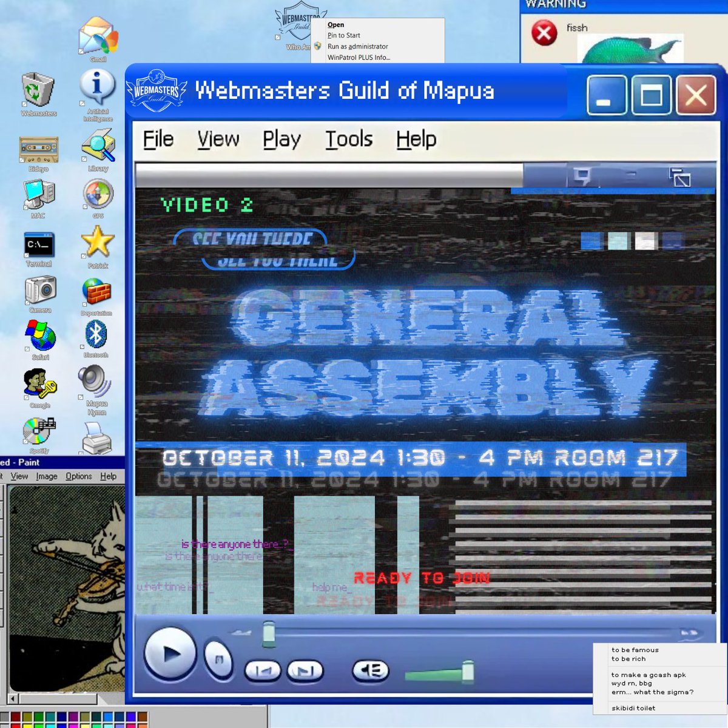Click the Next track button

pyautogui.click(x=305, y=671)
